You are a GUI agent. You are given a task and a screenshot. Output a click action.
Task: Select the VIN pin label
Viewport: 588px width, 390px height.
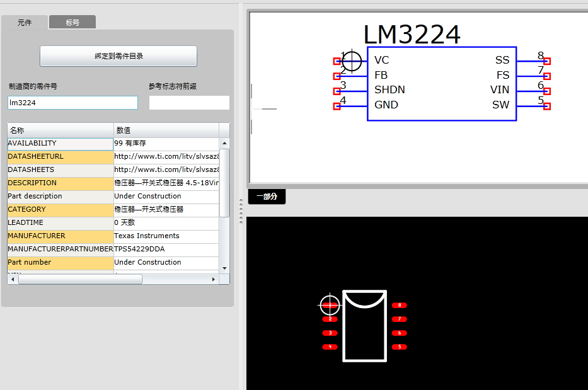coord(500,90)
